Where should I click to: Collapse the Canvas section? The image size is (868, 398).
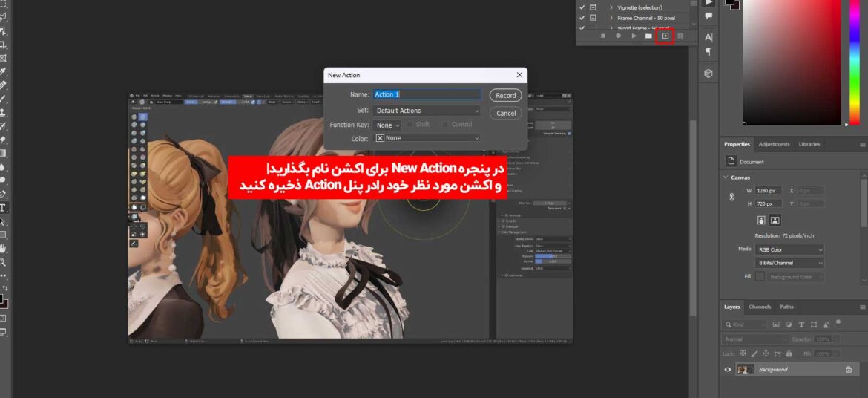(x=726, y=177)
